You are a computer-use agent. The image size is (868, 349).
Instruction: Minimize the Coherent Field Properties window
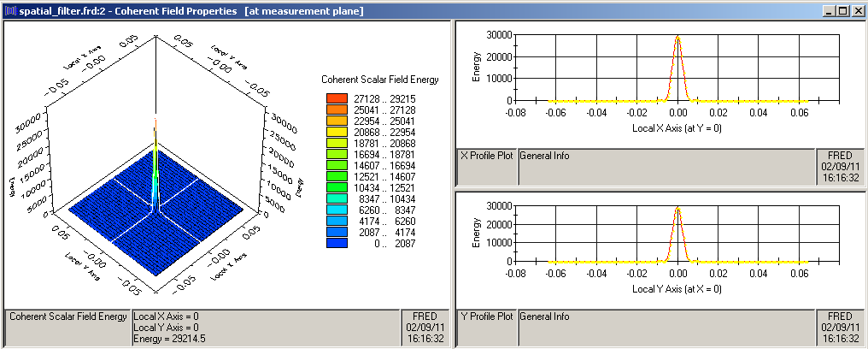click(828, 10)
